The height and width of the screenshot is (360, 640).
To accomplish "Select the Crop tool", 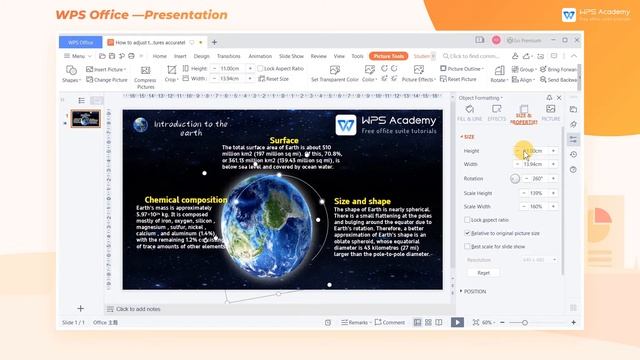I will pyautogui.click(x=171, y=73).
